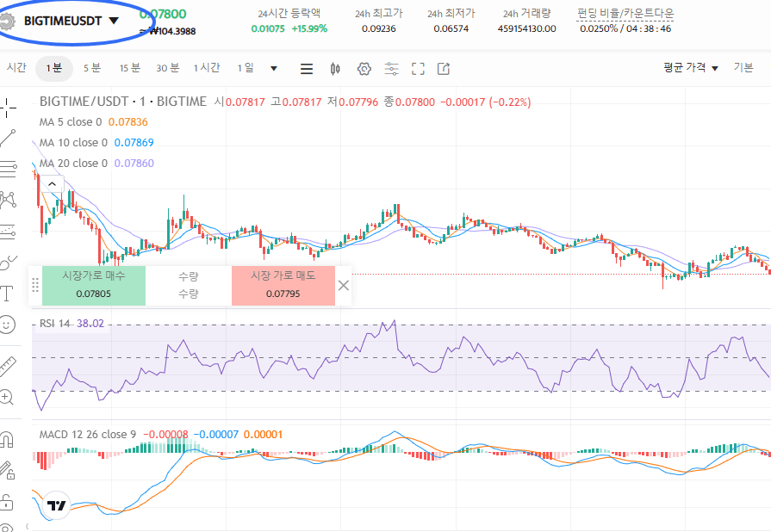The width and height of the screenshot is (771, 532).
Task: Switch to the 1시간 timeframe
Action: click(x=207, y=68)
